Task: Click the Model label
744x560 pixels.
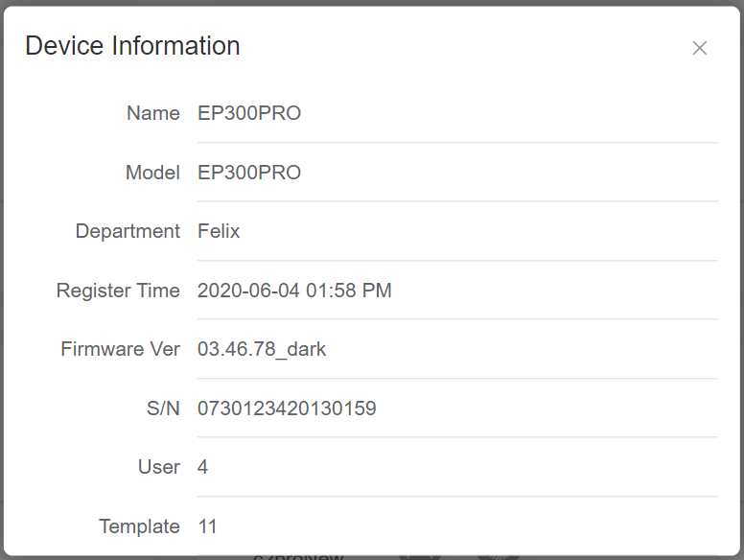Action: coord(152,173)
